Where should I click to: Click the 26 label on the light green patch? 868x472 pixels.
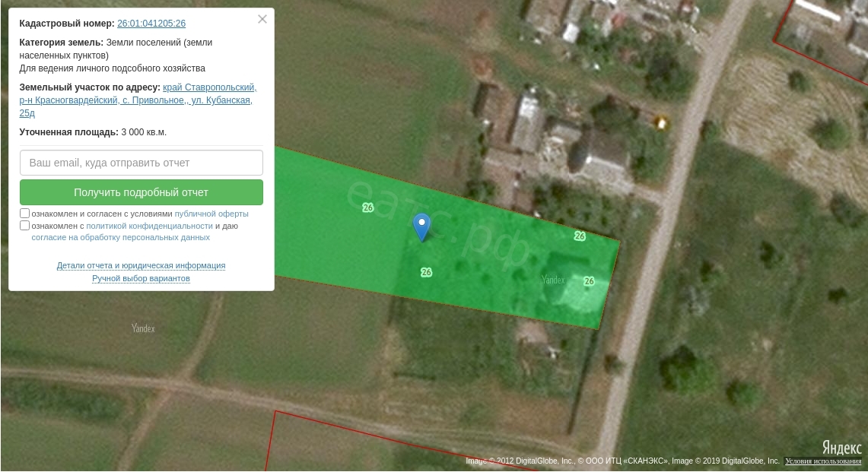coord(589,281)
